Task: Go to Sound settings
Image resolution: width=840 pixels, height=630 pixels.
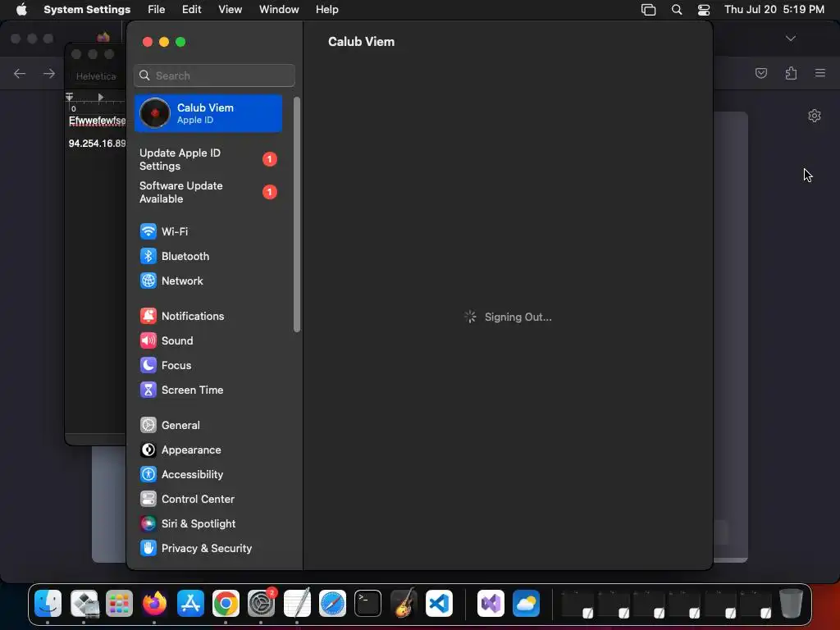Action: click(x=208, y=340)
